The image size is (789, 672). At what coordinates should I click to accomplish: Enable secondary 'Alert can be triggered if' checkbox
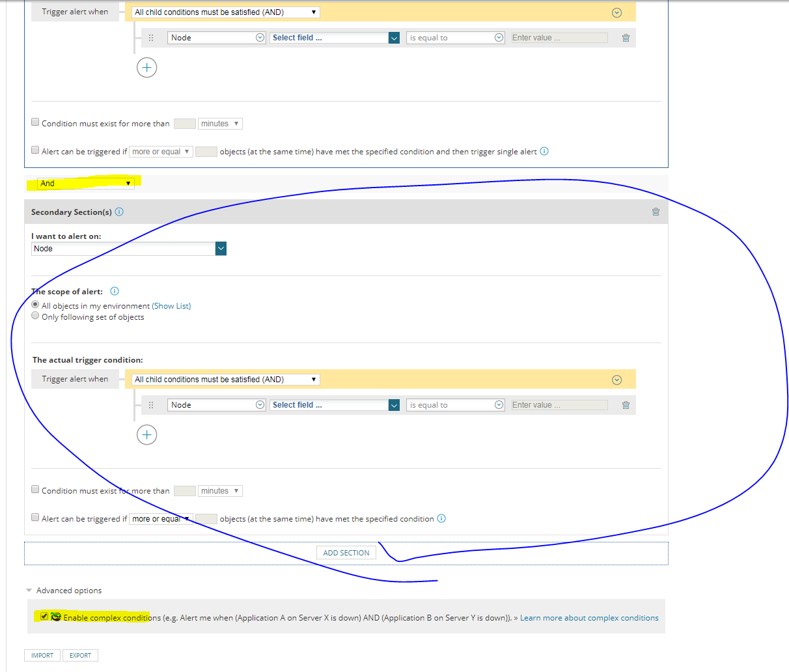(x=35, y=517)
